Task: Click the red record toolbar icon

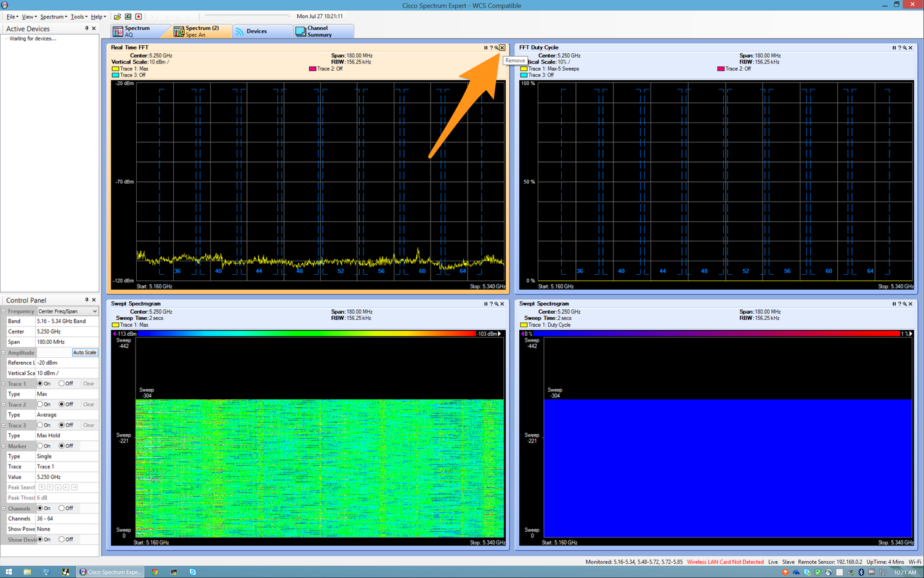Action: click(139, 17)
